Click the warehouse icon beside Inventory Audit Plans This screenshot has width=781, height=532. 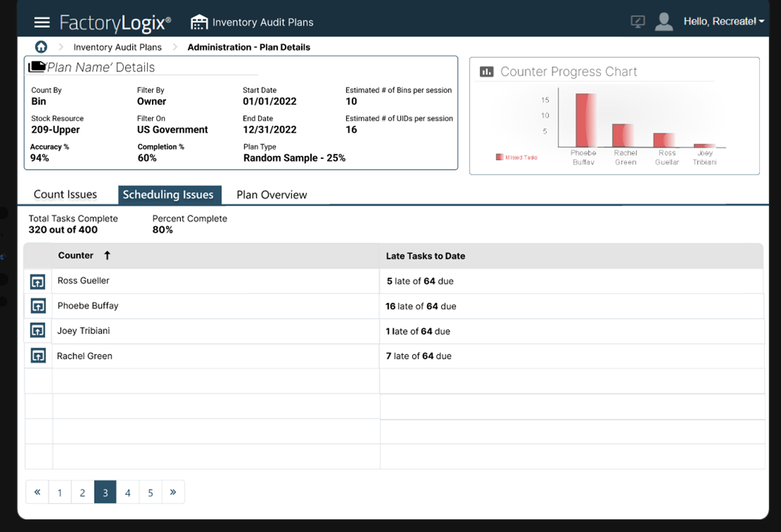point(199,22)
